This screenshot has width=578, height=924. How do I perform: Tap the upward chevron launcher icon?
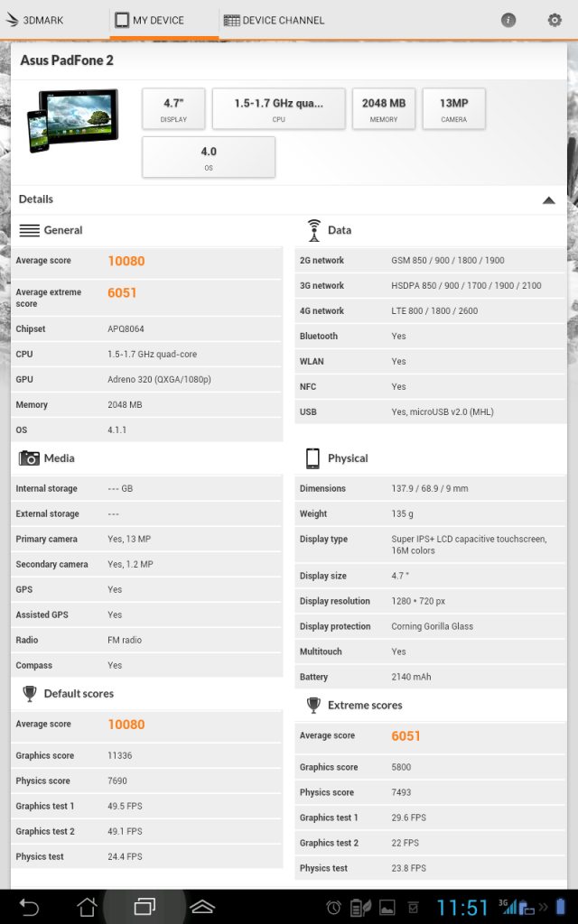[x=201, y=907]
